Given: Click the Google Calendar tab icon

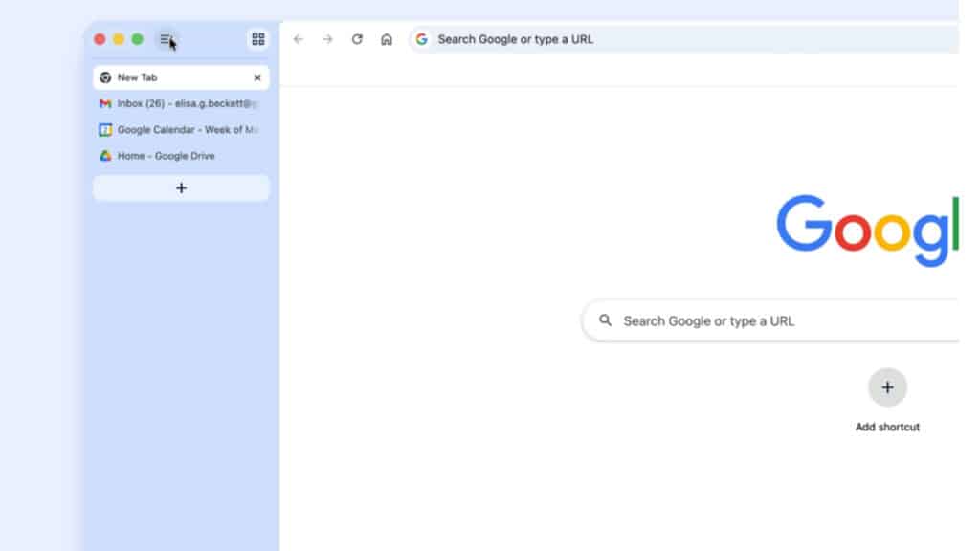Looking at the screenshot, I should pos(105,129).
